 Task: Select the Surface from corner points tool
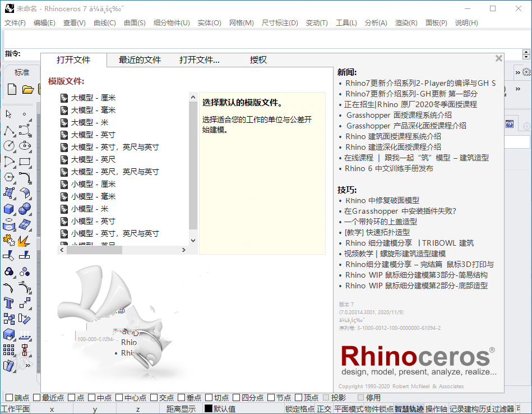click(9, 193)
